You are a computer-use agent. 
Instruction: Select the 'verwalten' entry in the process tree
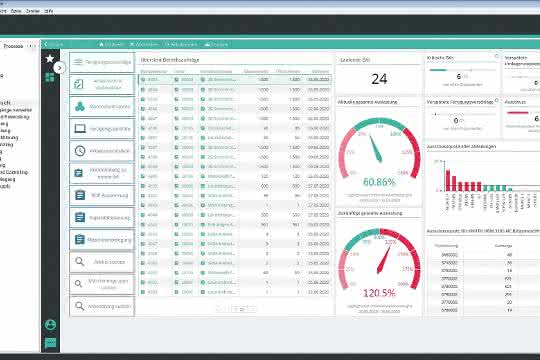[x=16, y=110]
